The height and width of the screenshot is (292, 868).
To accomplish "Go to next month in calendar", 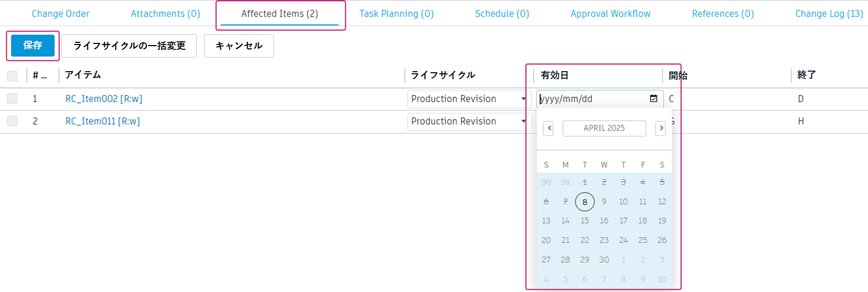I will [x=660, y=128].
